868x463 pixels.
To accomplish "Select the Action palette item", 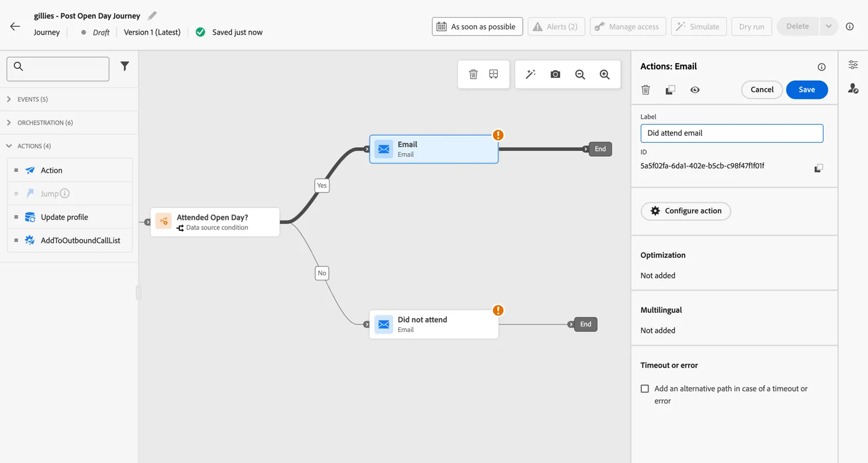I will [70, 170].
